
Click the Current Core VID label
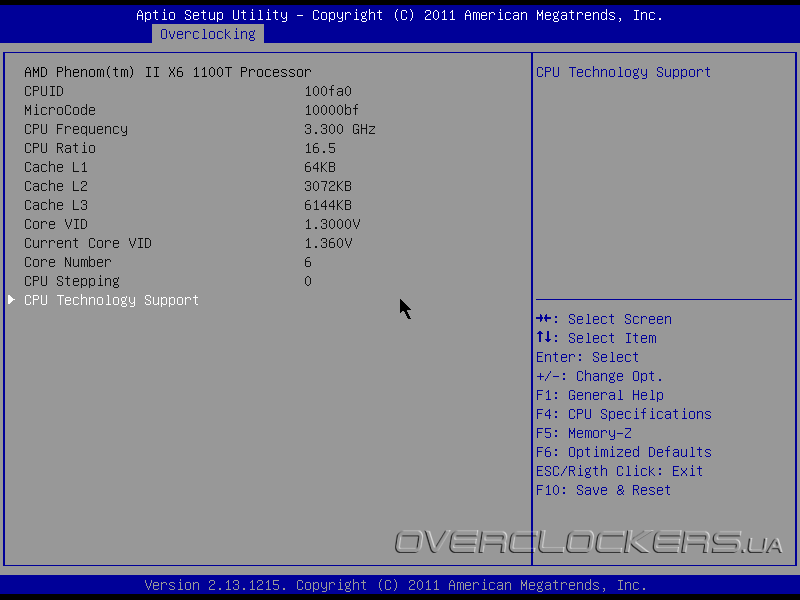88,243
